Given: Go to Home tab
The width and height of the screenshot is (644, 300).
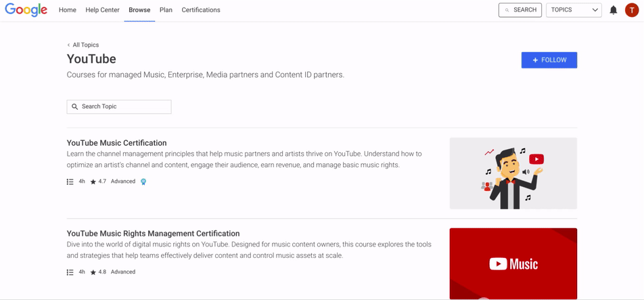Looking at the screenshot, I should 68,10.
